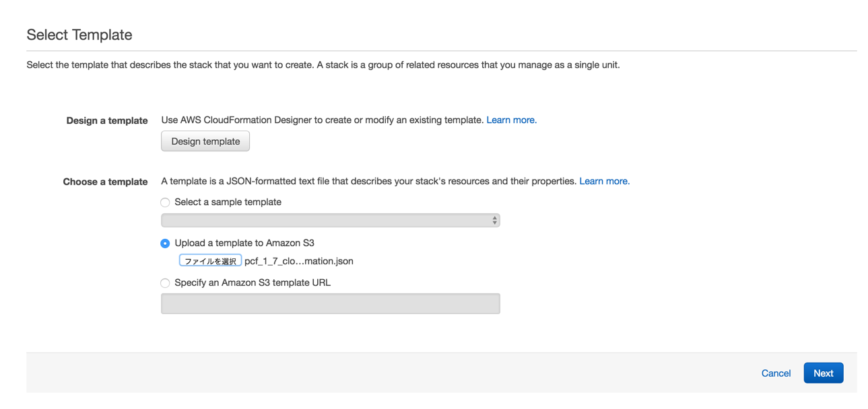This screenshot has width=868, height=409.
Task: Click the Choose a template section label
Action: [x=105, y=182]
